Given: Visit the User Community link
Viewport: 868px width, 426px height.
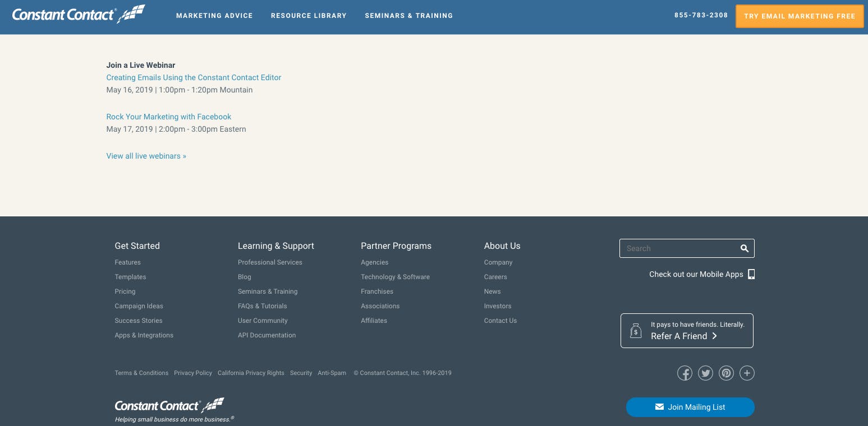Looking at the screenshot, I should [x=263, y=321].
